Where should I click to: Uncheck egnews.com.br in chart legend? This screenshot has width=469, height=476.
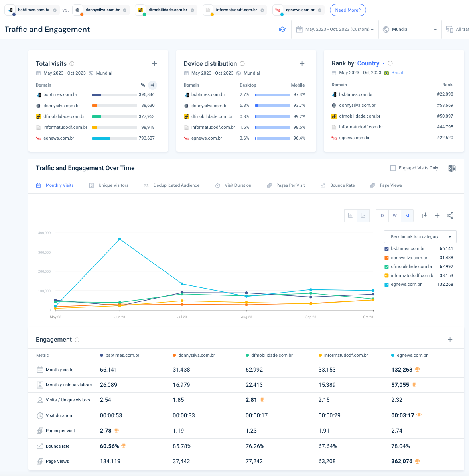pyautogui.click(x=386, y=285)
